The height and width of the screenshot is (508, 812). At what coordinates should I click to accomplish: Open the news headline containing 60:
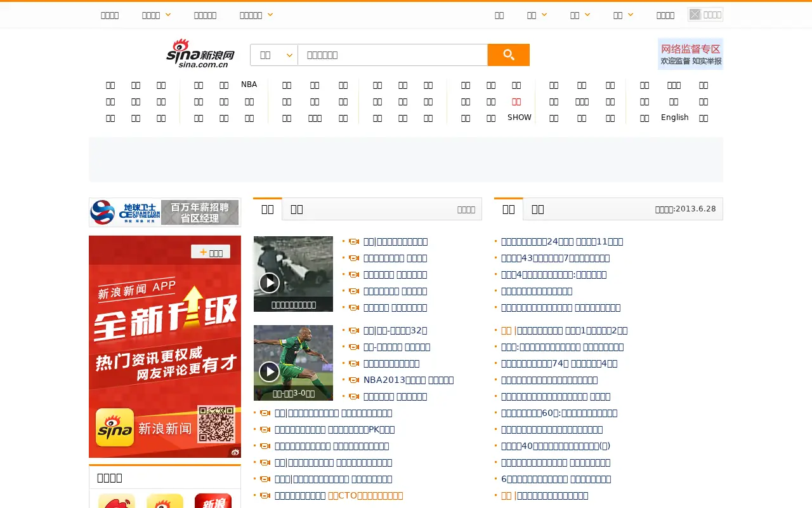pyautogui.click(x=559, y=413)
